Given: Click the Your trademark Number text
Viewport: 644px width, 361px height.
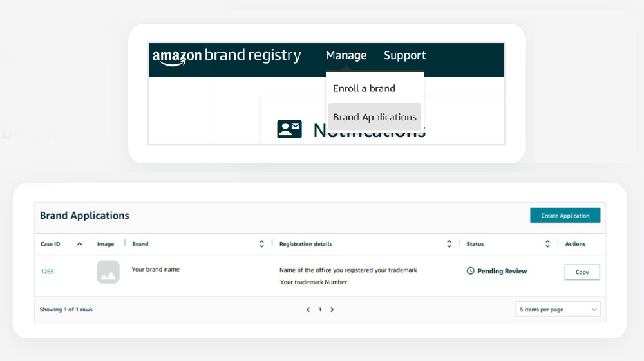Looking at the screenshot, I should pyautogui.click(x=314, y=282).
